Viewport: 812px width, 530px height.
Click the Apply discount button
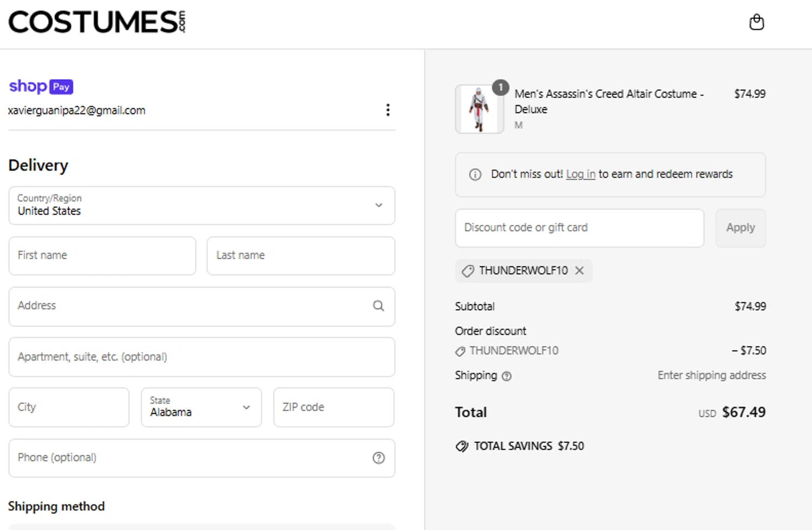pos(741,228)
